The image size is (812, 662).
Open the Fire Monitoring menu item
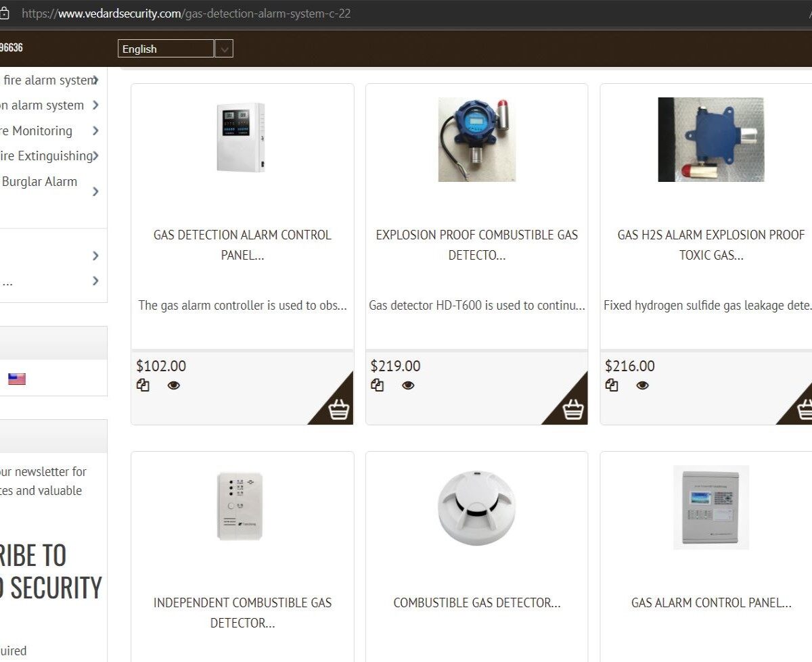click(x=37, y=131)
